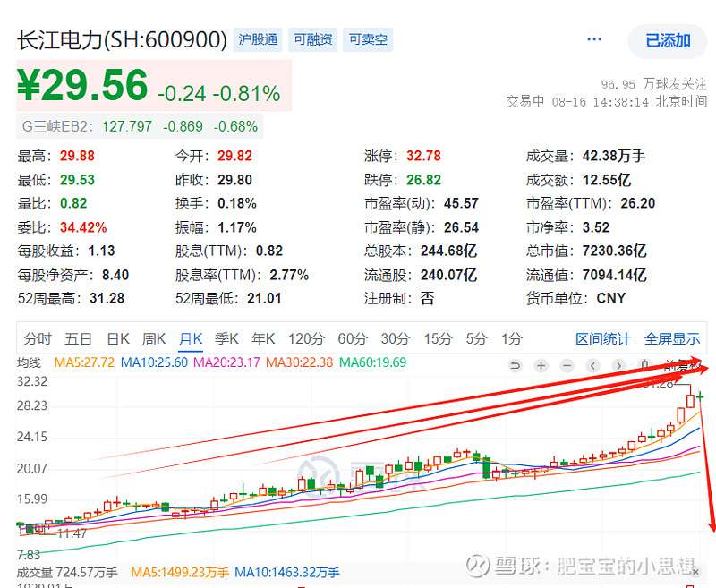This screenshot has height=588, width=716.
Task: Click the 昨收 29.80 value
Action: pyautogui.click(x=234, y=180)
